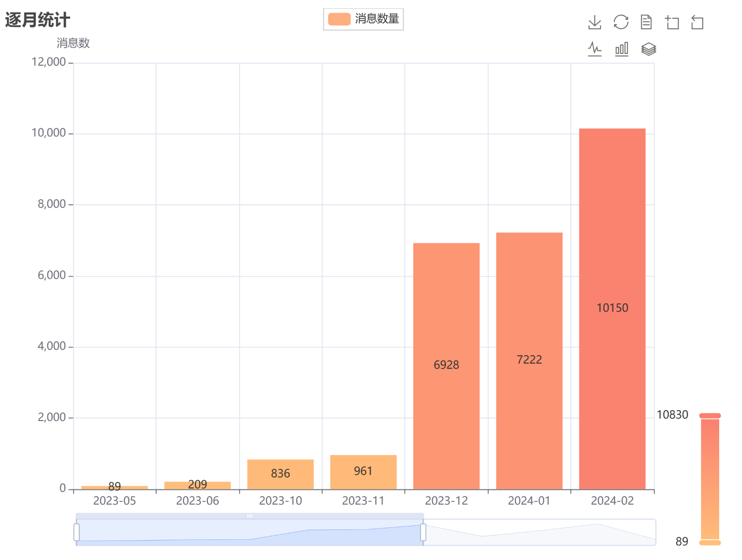Click the left handle of the zoom slider
Screen dimensions: 742x560
77,532
